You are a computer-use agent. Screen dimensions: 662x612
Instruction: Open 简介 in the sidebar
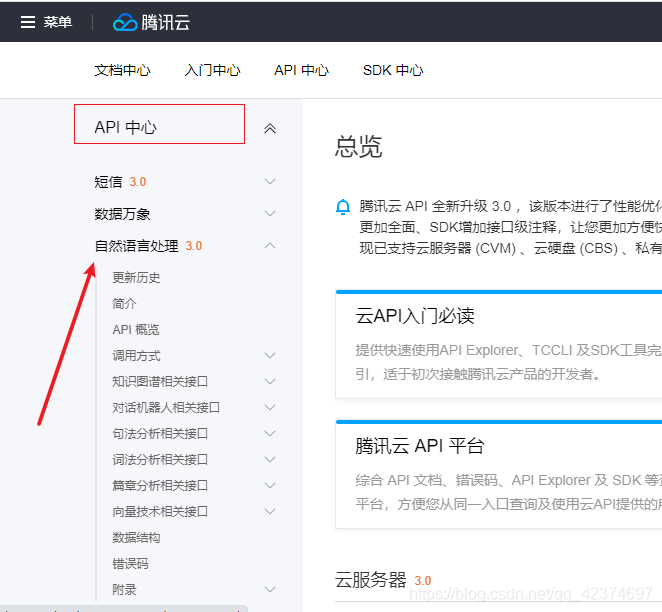(125, 304)
